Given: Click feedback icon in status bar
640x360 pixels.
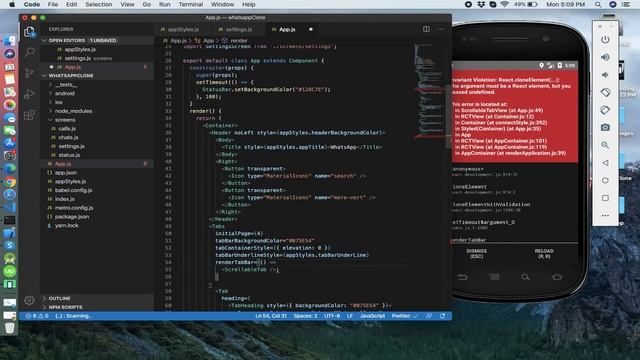Looking at the screenshot, I should 429,316.
